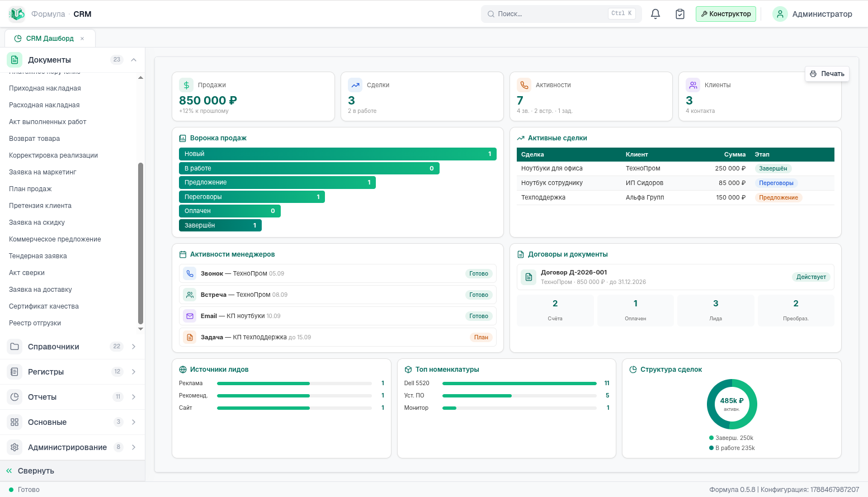Click the Dell 5520 progress bar
Image resolution: width=868 pixels, height=497 pixels.
click(520, 384)
